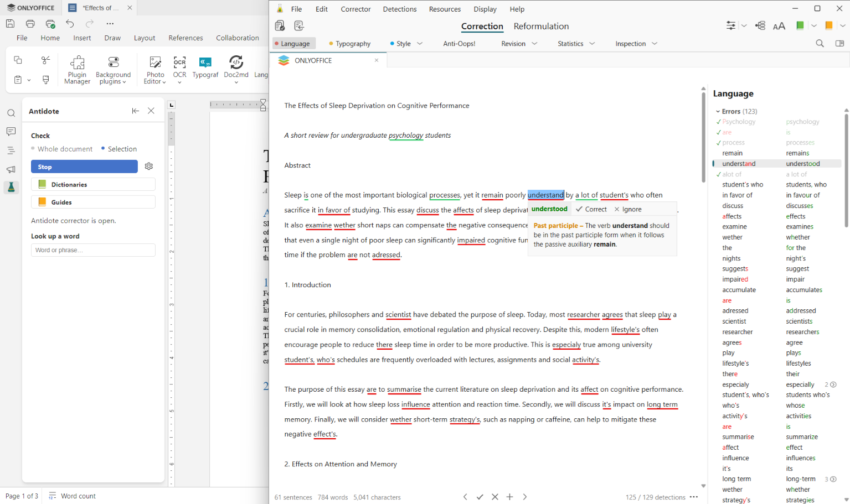
Task: Open the Search icon in ONLYOFFICE left sidebar
Action: tap(11, 113)
